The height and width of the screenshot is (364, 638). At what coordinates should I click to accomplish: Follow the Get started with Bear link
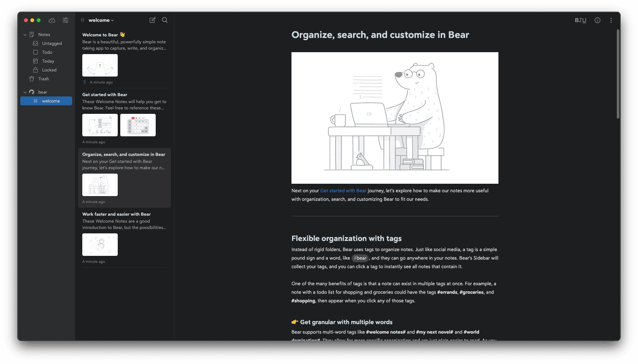343,191
